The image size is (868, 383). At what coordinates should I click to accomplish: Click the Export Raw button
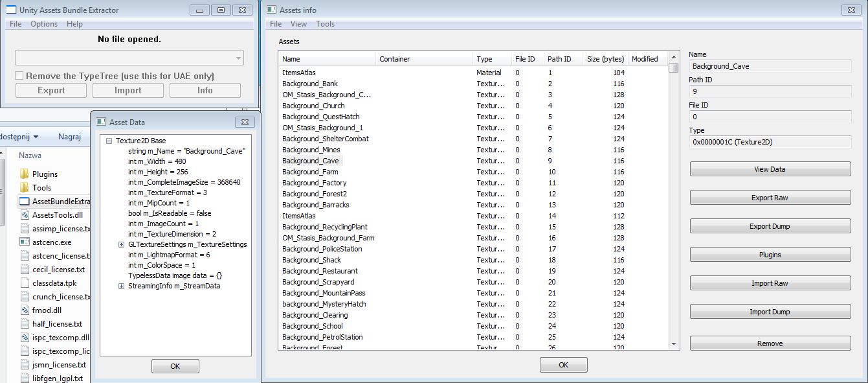tap(770, 198)
